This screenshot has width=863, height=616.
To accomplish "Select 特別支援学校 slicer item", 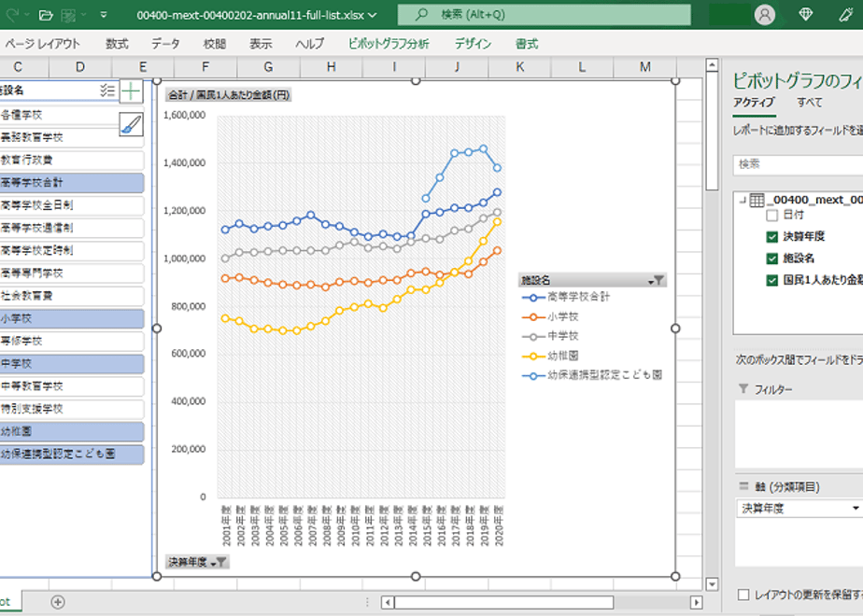I will coord(72,409).
